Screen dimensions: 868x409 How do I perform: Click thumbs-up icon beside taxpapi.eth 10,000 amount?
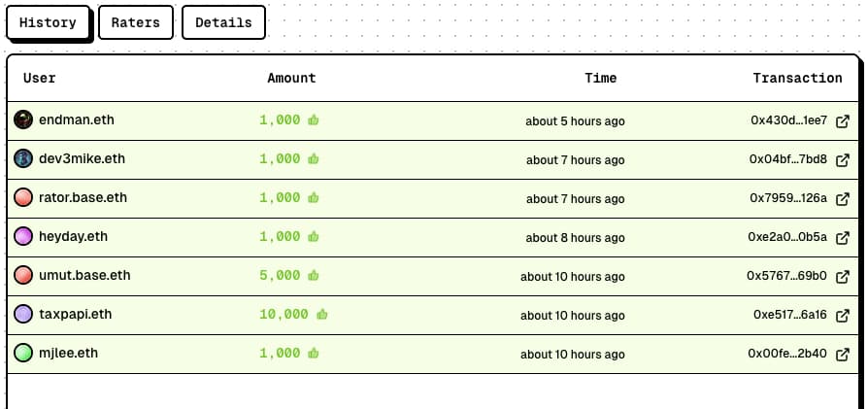(x=322, y=315)
